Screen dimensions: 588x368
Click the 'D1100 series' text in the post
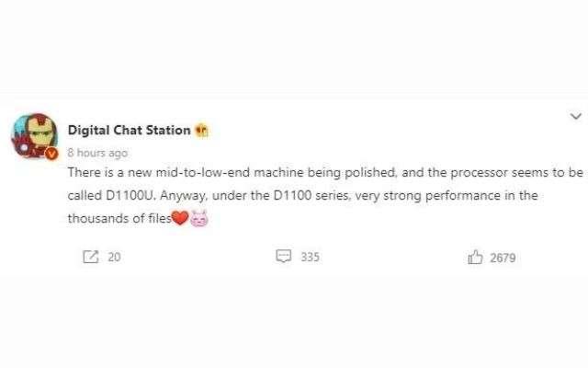click(x=312, y=196)
